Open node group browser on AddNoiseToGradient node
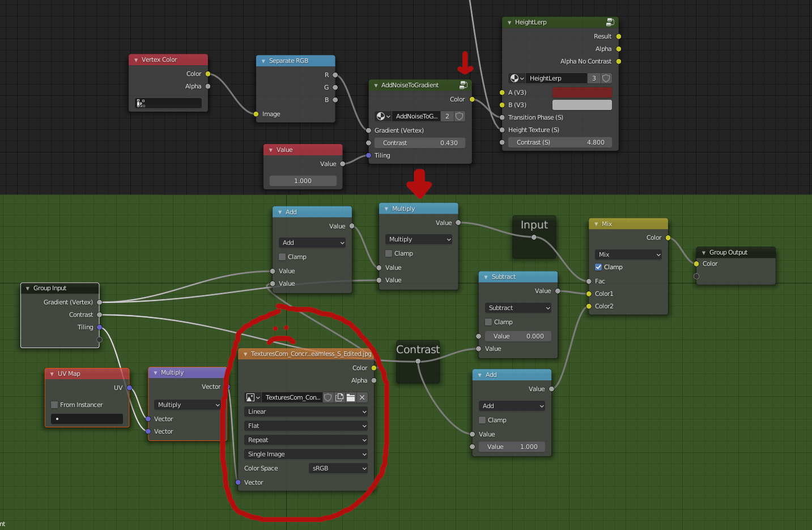 point(383,116)
